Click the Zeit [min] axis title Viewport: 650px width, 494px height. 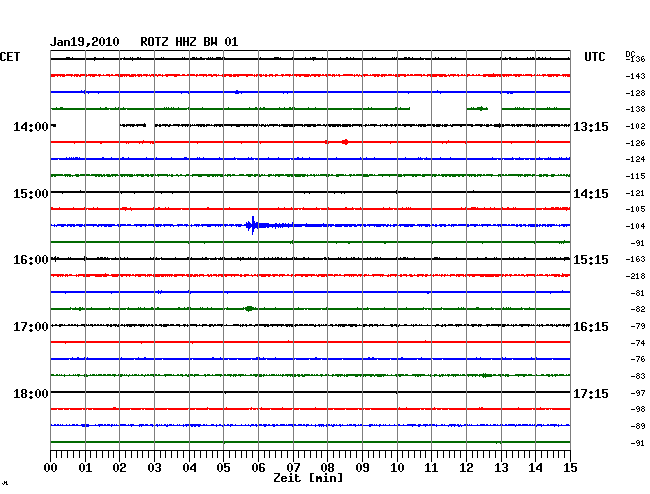tap(308, 478)
